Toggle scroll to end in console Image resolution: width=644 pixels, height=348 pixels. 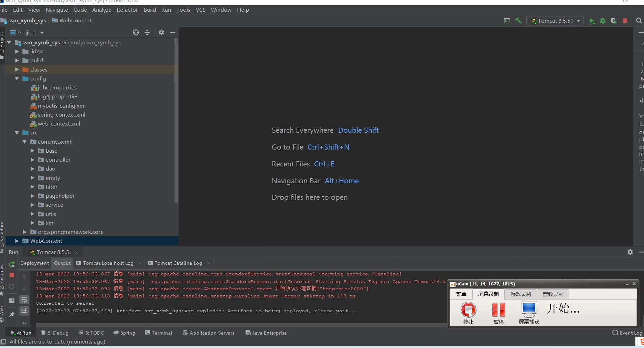pos(24,311)
